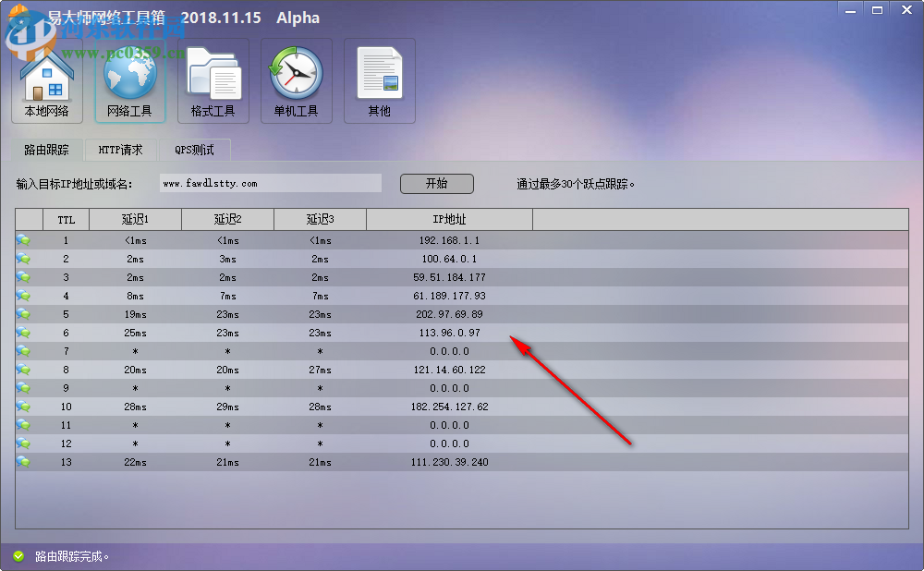Screen dimensions: 924x571
Task: Switch to the HTTP请求 tab
Action: click(120, 149)
